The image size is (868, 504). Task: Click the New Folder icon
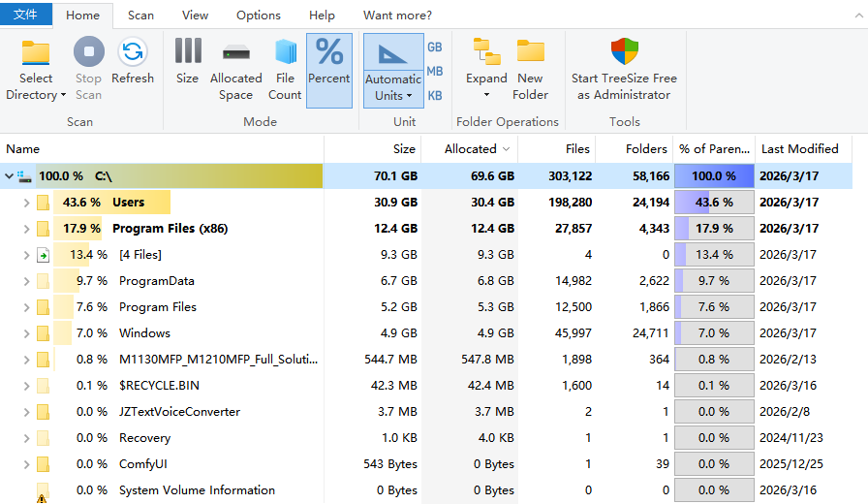point(530,54)
